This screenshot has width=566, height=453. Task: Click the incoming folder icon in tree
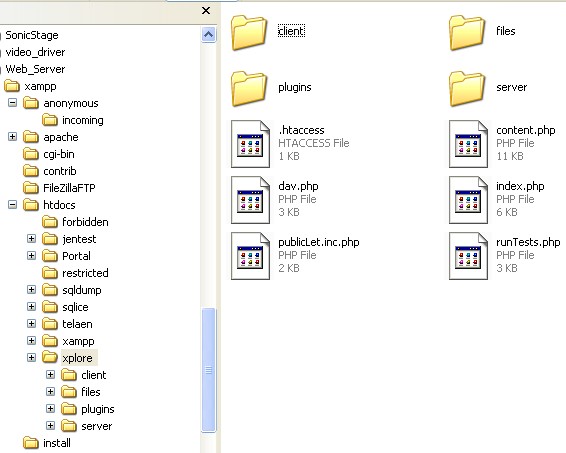tap(50, 120)
